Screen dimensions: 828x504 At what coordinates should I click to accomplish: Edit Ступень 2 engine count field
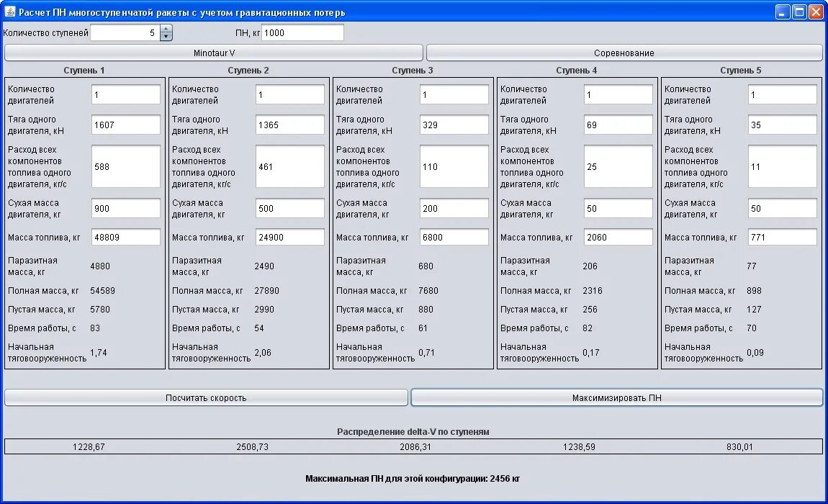[290, 94]
